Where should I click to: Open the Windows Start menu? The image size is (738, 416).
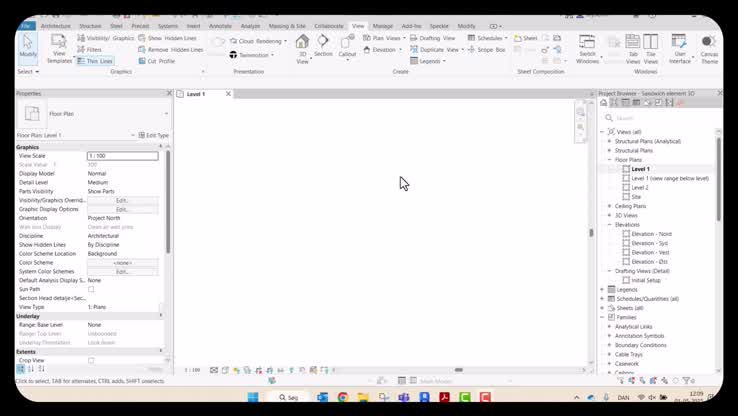click(x=253, y=397)
